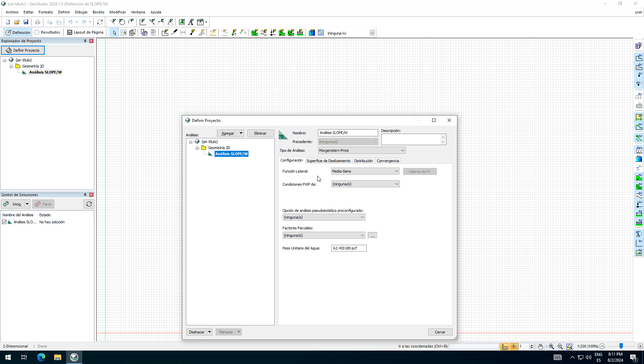Open the Superficie de Deslizamiento tab

point(328,161)
